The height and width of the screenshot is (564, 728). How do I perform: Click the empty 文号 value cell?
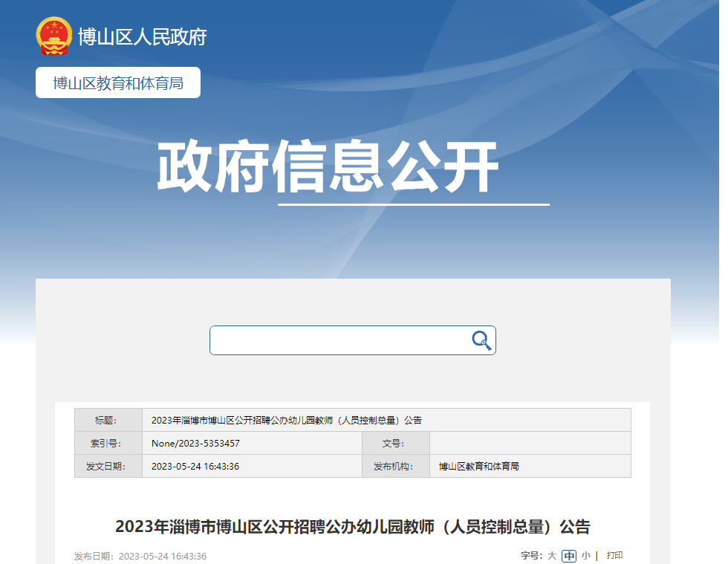coord(530,444)
